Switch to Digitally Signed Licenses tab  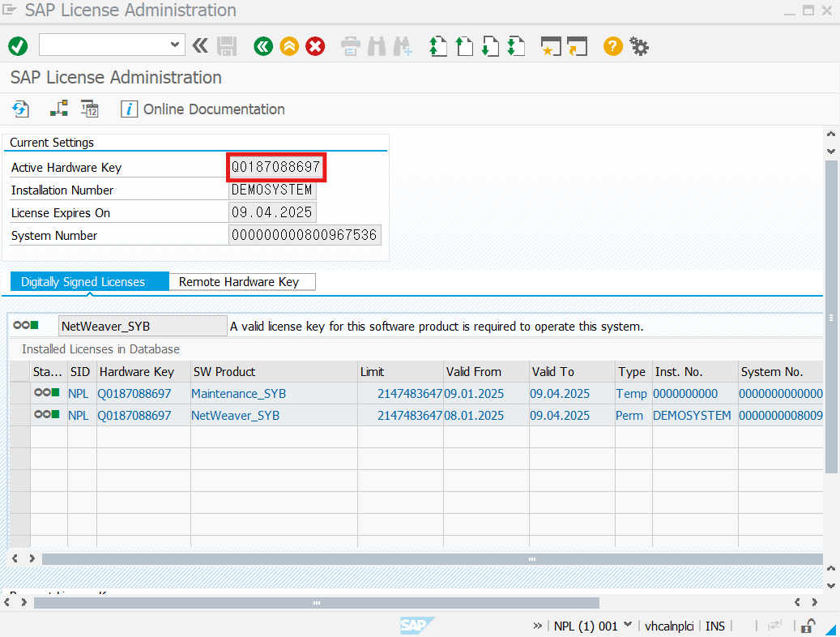coord(89,282)
